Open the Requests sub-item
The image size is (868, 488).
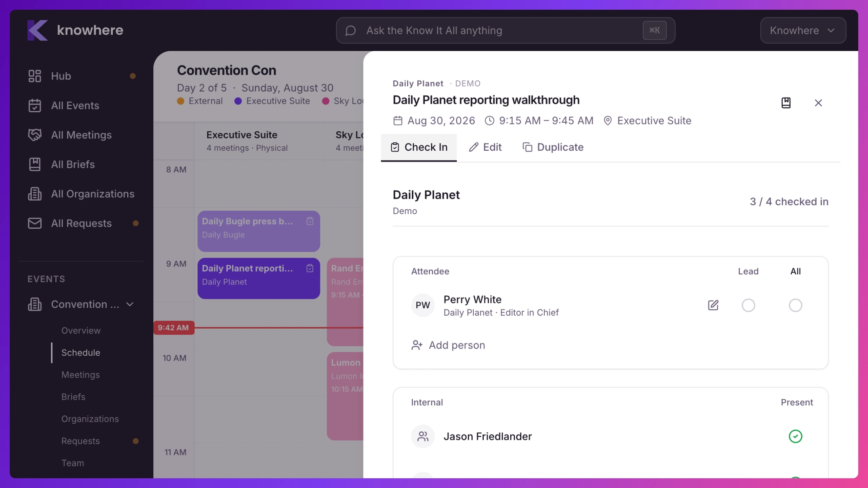click(81, 441)
